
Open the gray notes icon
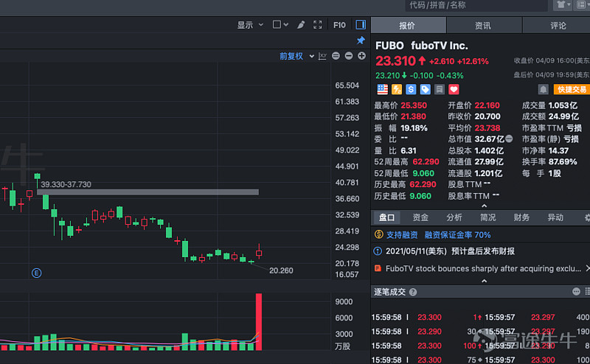(440, 89)
